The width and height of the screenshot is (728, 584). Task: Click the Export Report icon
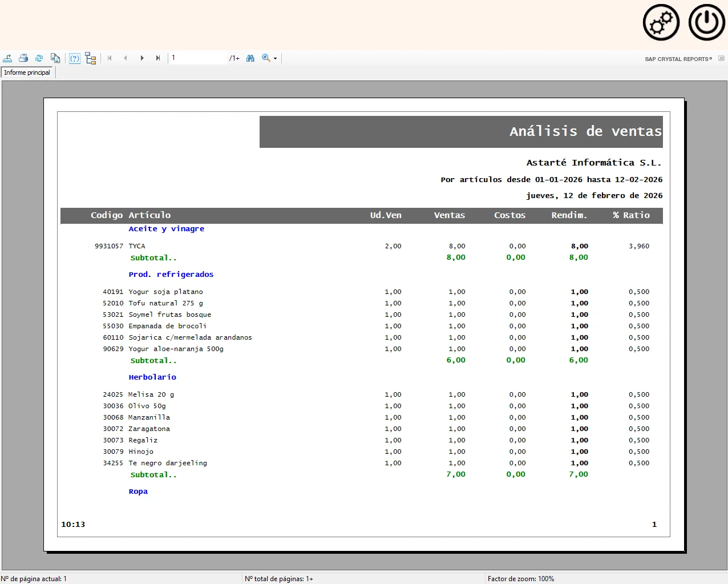pos(7,58)
